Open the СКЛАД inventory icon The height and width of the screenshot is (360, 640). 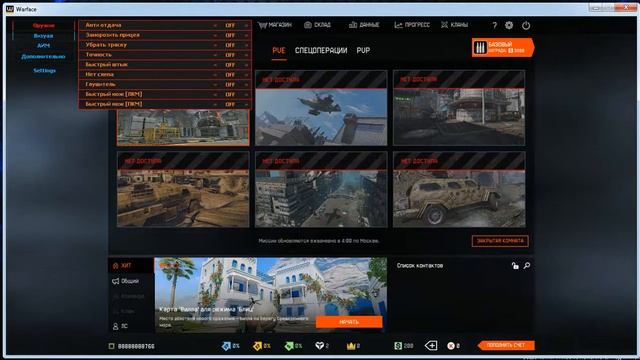tap(308, 25)
